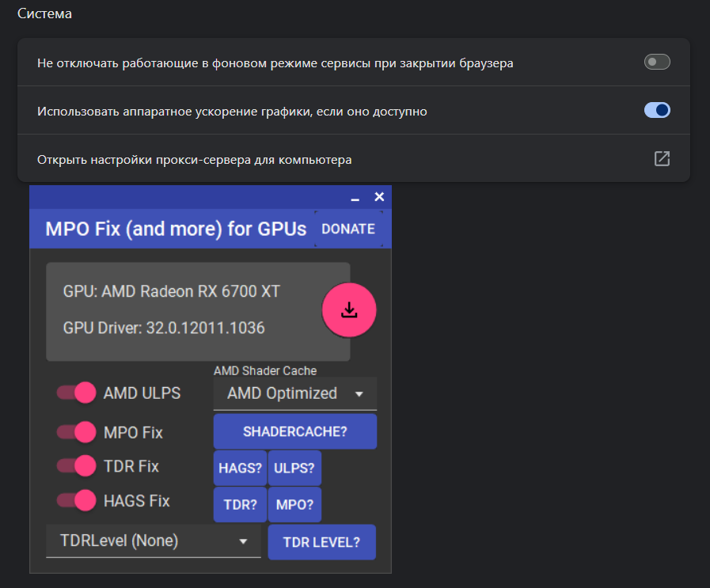
Task: Open AMD Shader Cache dropdown
Action: [x=295, y=393]
